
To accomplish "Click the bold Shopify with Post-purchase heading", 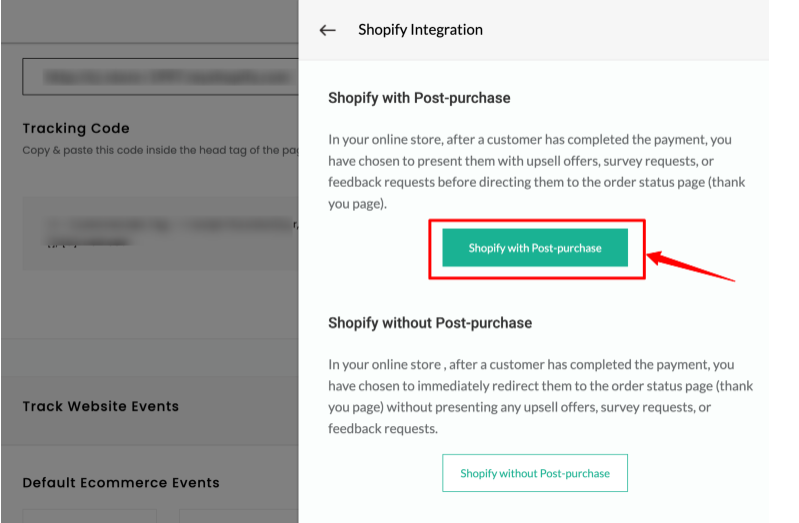I will (x=419, y=98).
